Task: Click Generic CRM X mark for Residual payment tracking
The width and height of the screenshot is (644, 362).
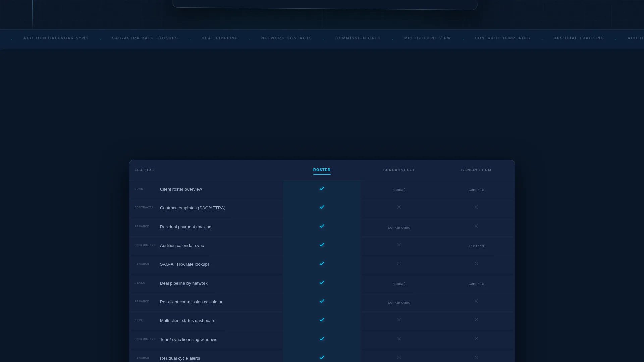Action: [x=476, y=226]
